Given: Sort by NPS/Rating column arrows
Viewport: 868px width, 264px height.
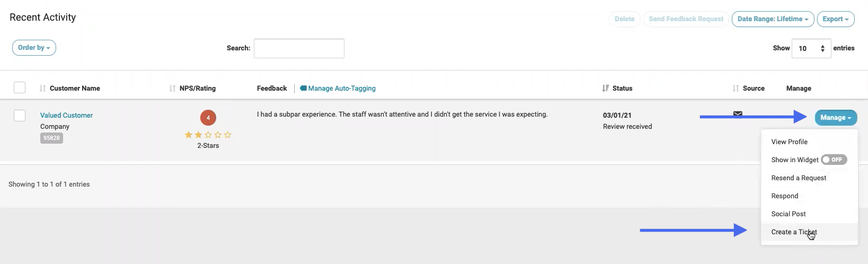Looking at the screenshot, I should [x=172, y=88].
